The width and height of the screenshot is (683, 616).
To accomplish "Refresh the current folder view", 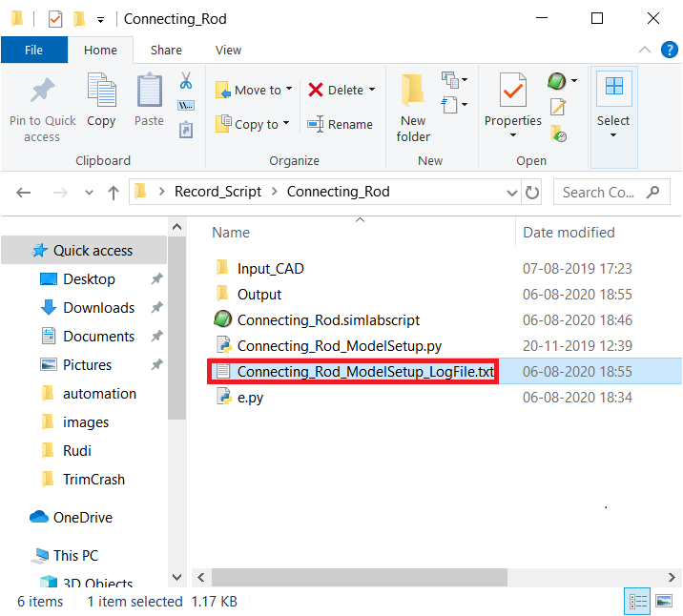I will click(531, 192).
